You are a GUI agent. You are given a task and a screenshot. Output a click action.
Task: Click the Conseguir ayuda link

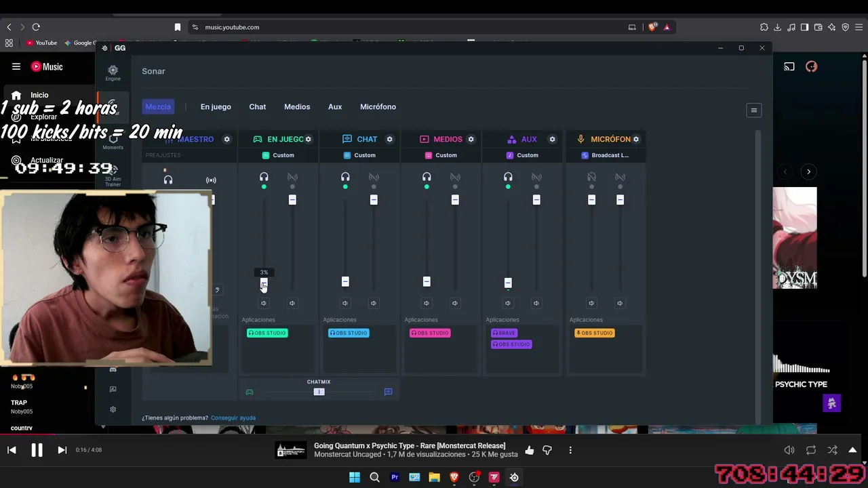coord(233,418)
